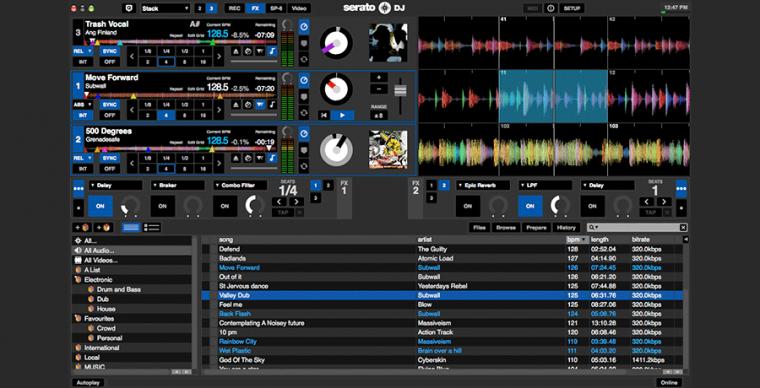Assign FX 1 to deck 3

click(x=316, y=198)
